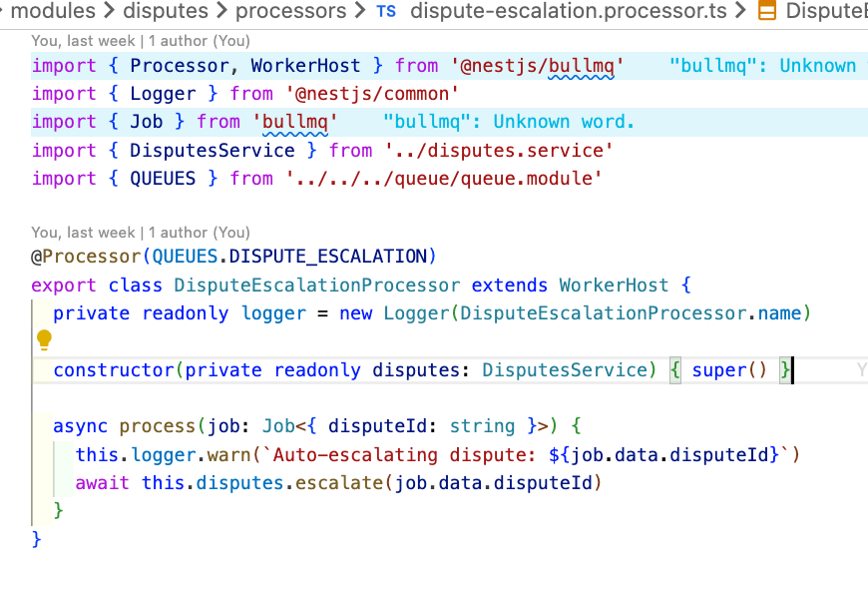This screenshot has width=868, height=595.
Task: Open the CodeLens above @Processor decorator
Action: click(x=141, y=233)
